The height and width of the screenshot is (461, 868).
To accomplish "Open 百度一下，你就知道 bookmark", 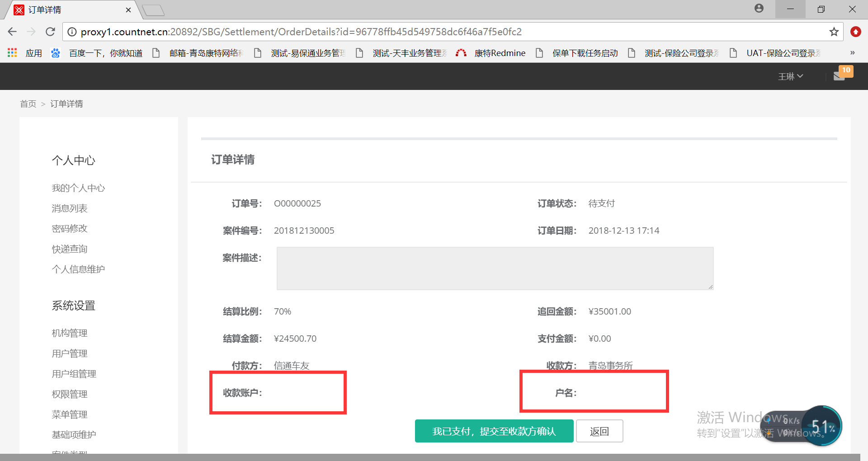I will (x=97, y=53).
